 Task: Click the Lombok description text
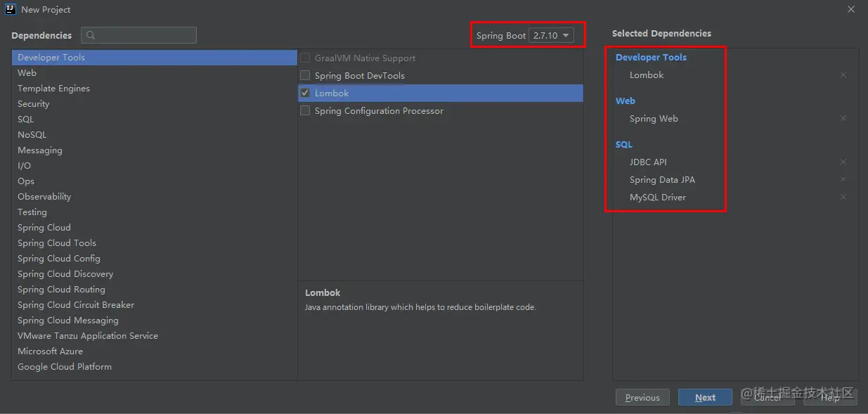(x=420, y=307)
